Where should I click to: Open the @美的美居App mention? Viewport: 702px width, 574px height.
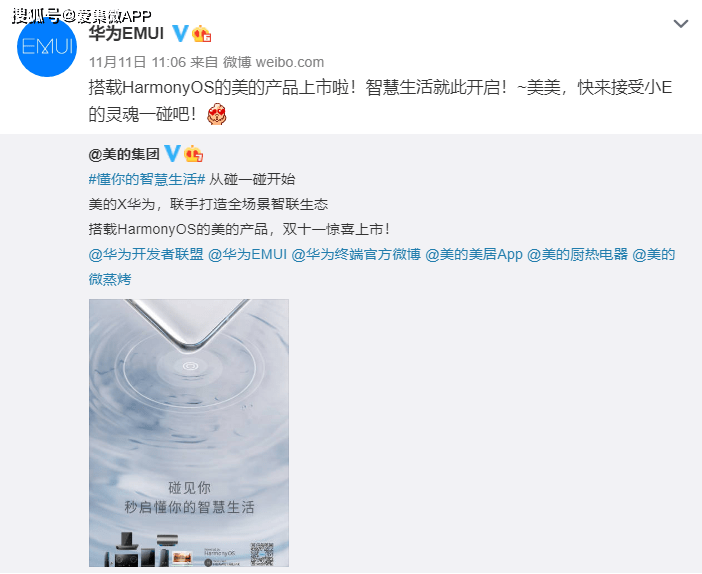474,254
